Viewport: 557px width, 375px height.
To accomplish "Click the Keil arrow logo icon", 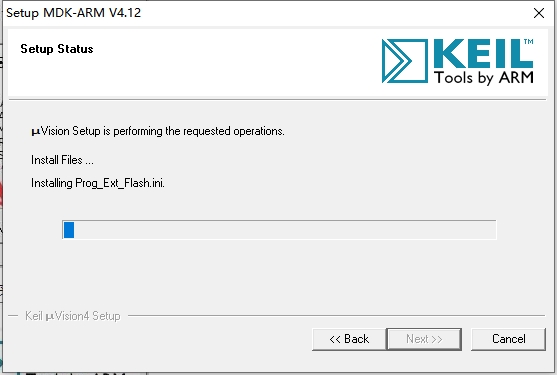I will click(405, 61).
